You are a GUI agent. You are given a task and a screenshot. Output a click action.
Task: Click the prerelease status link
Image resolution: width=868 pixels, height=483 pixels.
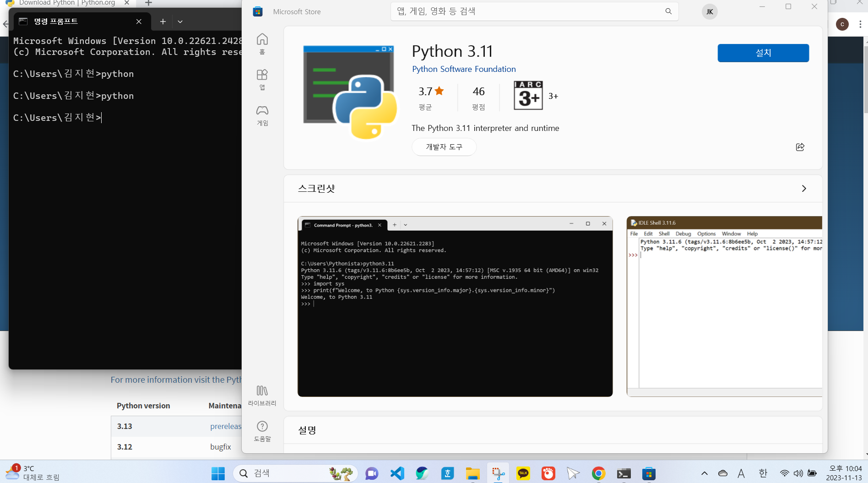click(226, 426)
